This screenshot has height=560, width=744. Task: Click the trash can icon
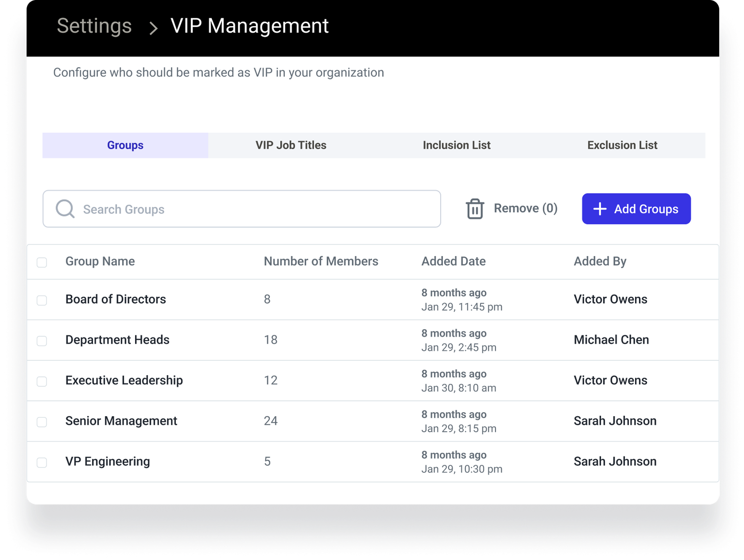click(x=475, y=209)
